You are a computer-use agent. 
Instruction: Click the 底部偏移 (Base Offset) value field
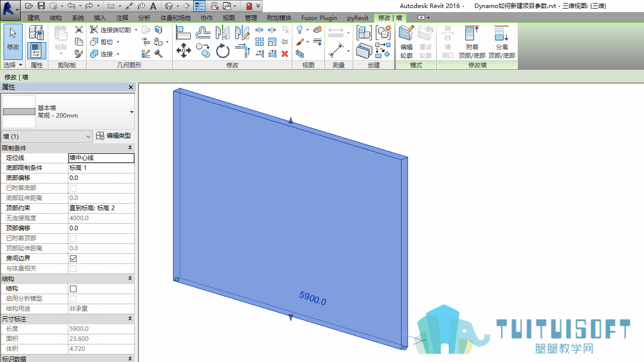tap(101, 178)
